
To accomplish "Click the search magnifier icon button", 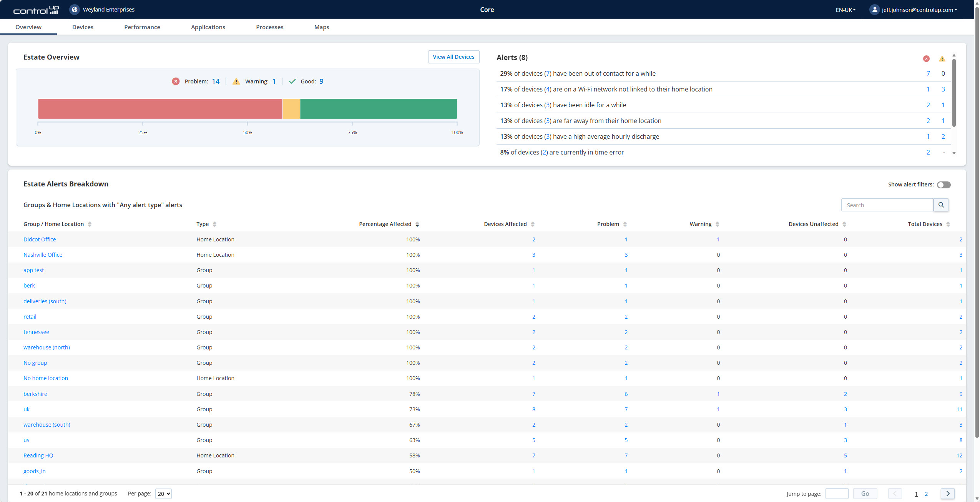I will coord(941,205).
